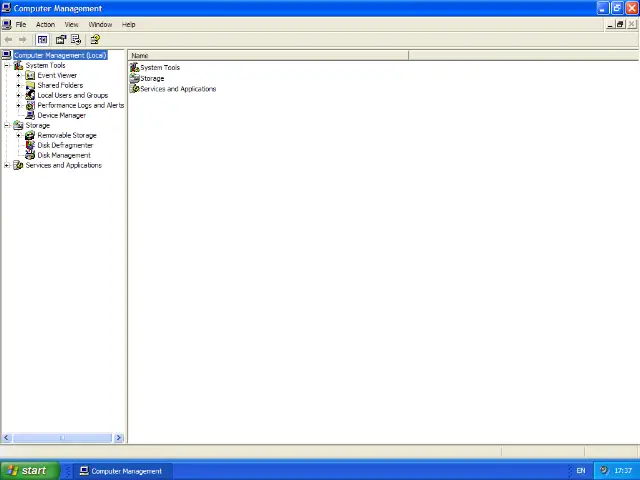Click Computer Management taskbar button

[123, 471]
